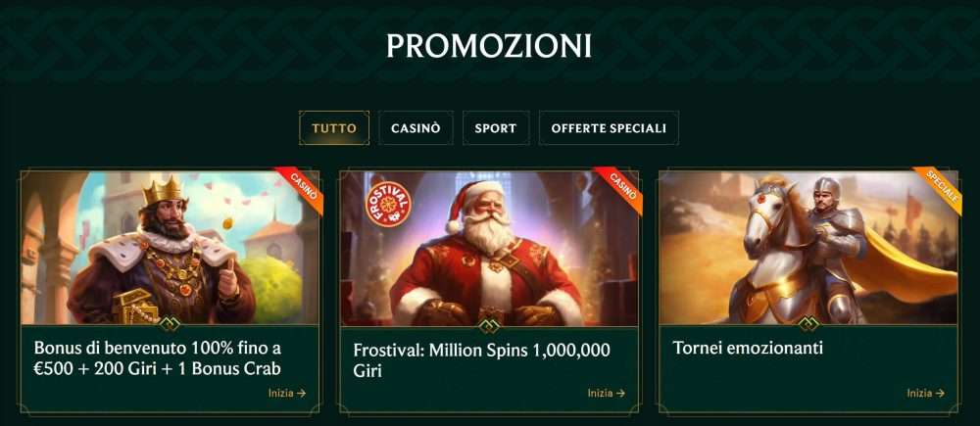Show OFFERTE SPECIALI promotions

609,128
